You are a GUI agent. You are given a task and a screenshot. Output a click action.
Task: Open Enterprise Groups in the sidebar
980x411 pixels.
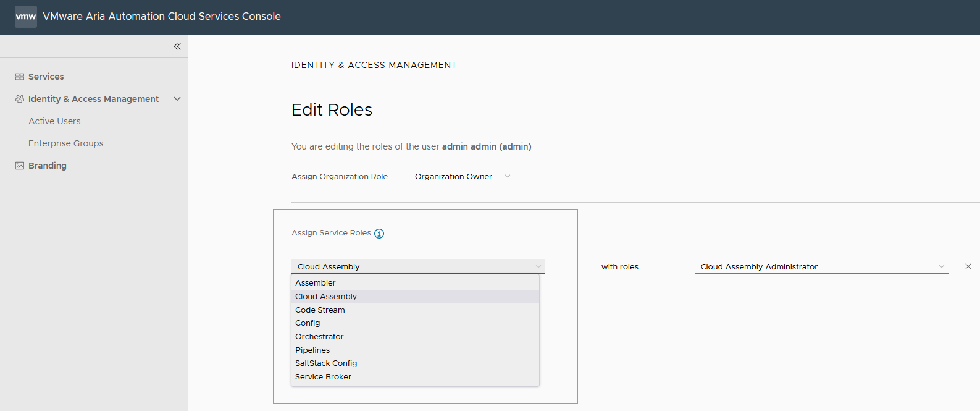66,143
